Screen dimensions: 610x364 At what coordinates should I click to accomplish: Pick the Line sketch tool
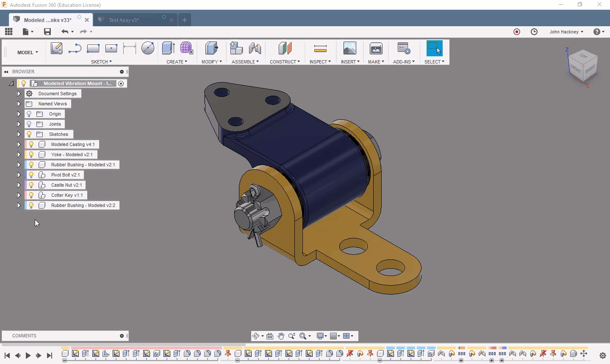(75, 48)
